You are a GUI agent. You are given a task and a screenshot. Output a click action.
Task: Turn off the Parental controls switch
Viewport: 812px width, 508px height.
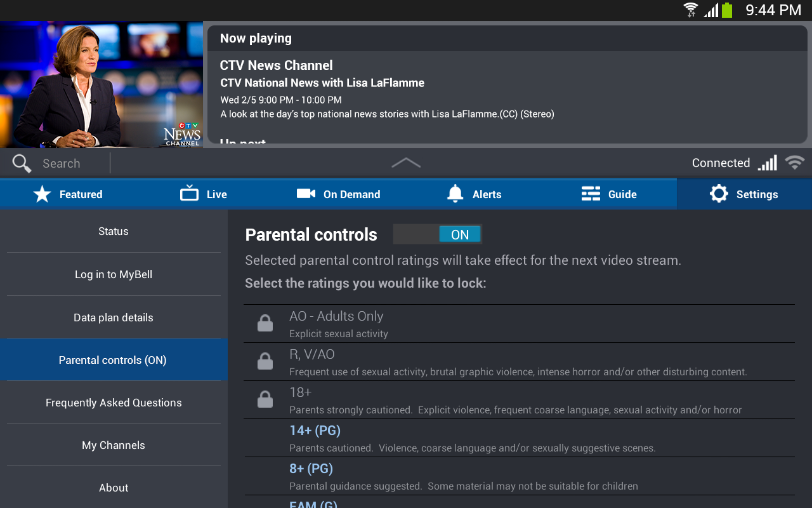(x=438, y=234)
